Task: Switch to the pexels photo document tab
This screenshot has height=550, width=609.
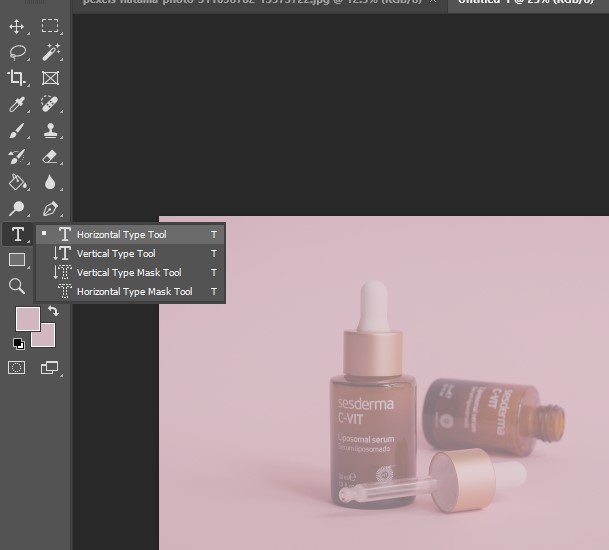Action: [252, 2]
